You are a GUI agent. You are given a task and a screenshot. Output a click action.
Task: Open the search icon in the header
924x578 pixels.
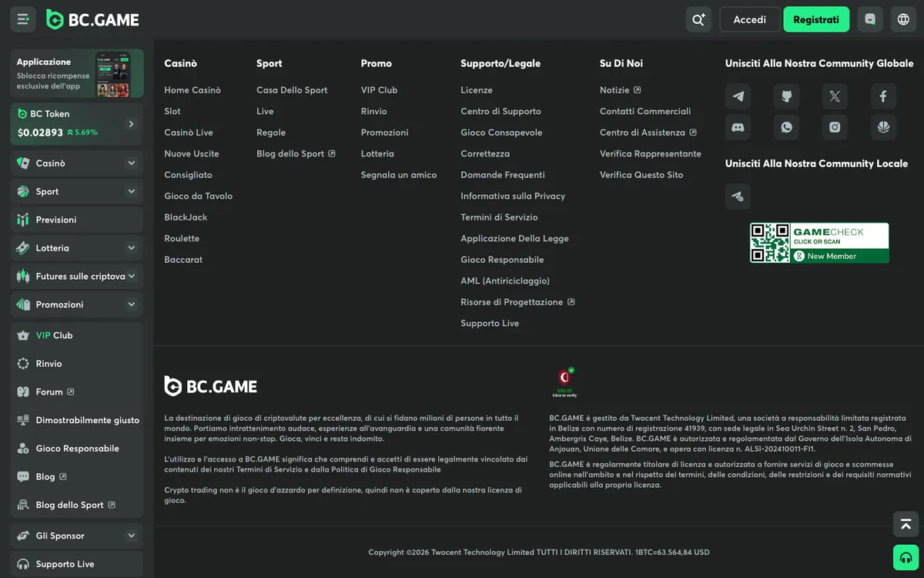tap(698, 19)
